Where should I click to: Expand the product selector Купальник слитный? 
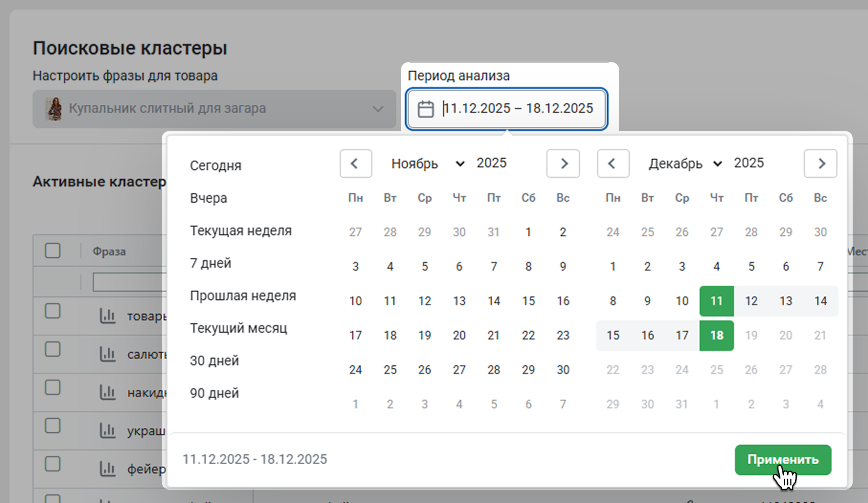point(214,109)
